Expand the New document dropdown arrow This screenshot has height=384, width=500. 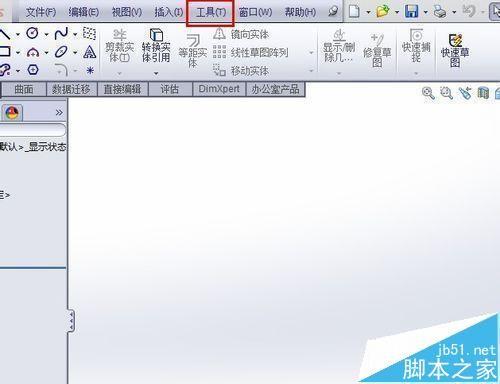(x=368, y=13)
